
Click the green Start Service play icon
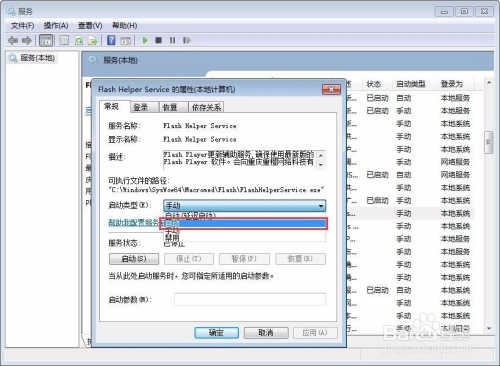(145, 40)
